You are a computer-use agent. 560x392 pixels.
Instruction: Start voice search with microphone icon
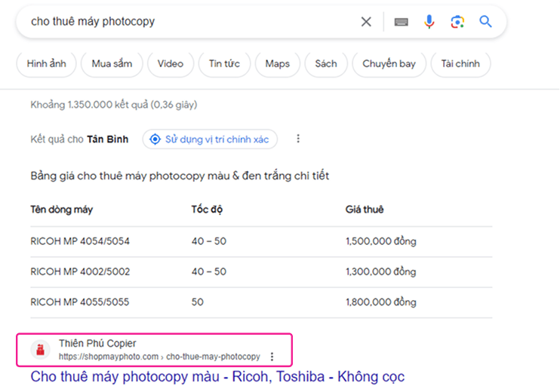429,22
